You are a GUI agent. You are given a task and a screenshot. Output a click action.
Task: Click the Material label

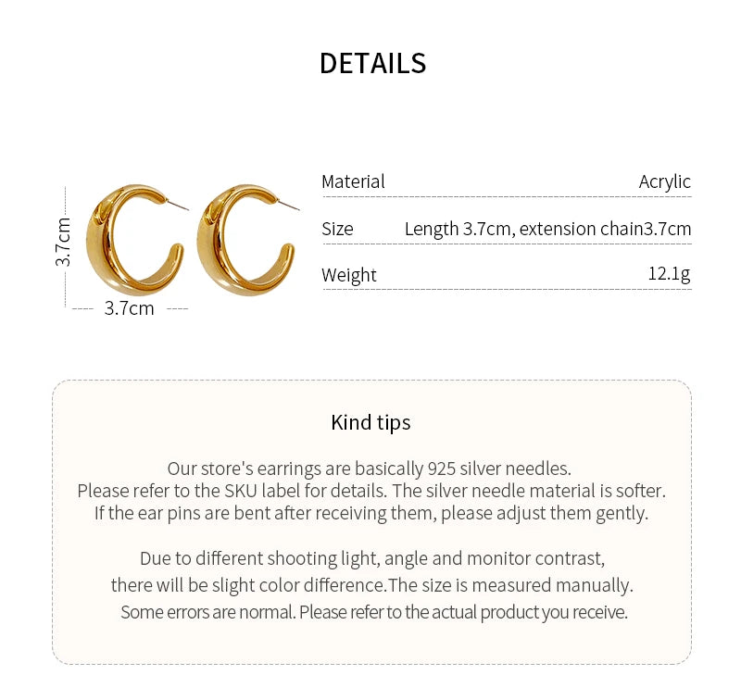pos(353,181)
